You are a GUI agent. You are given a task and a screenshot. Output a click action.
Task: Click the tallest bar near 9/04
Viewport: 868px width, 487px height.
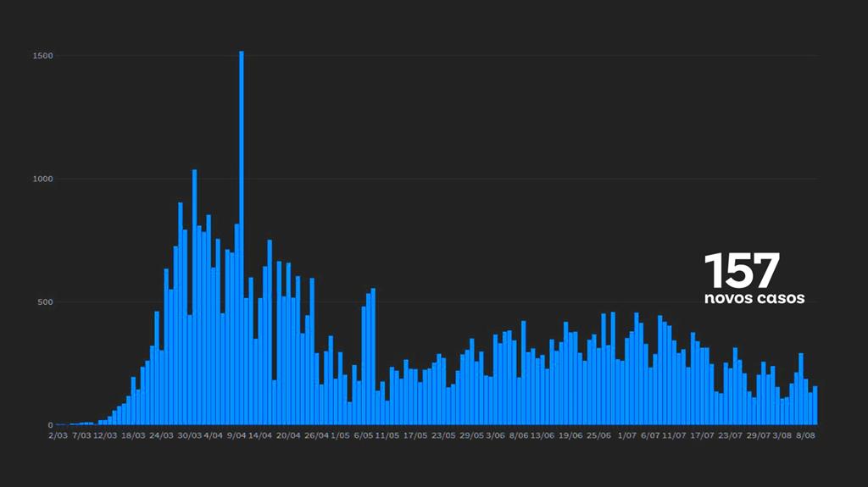coord(242,237)
